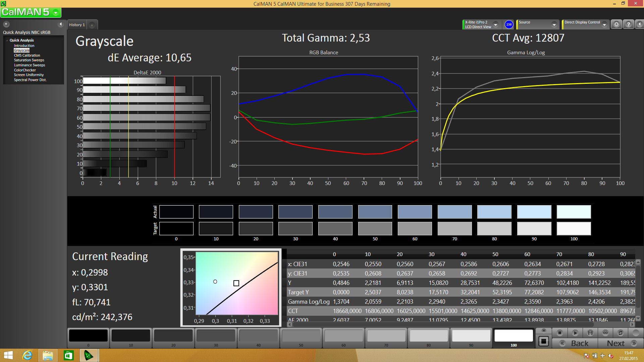Select the 50 percent gray pattern swatch
This screenshot has width=644, height=362.
pos(301,336)
